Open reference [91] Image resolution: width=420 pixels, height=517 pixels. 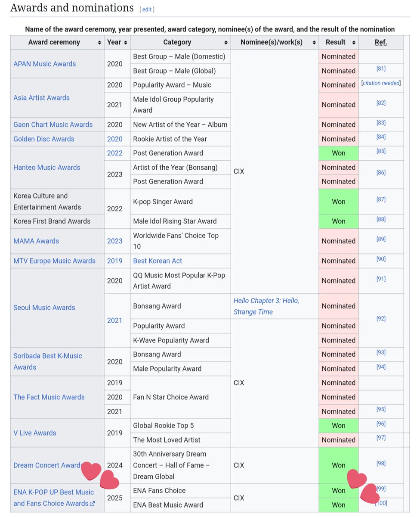click(x=381, y=279)
